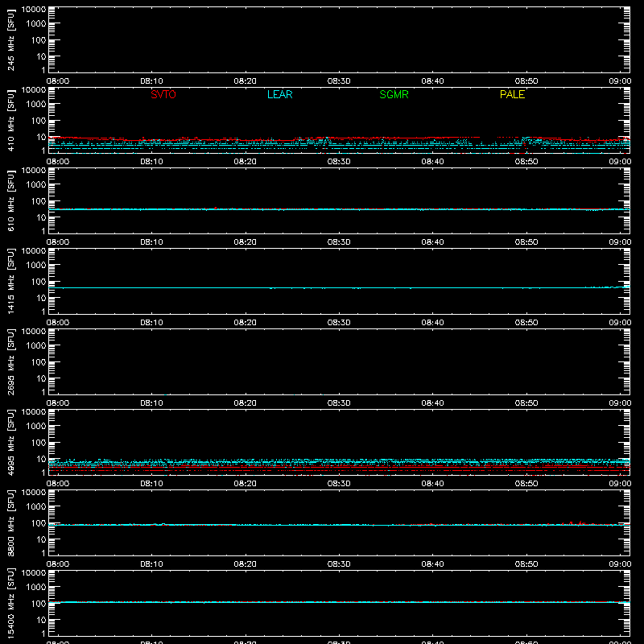Click the 100 y-tick of 610 MHz panel

point(39,201)
